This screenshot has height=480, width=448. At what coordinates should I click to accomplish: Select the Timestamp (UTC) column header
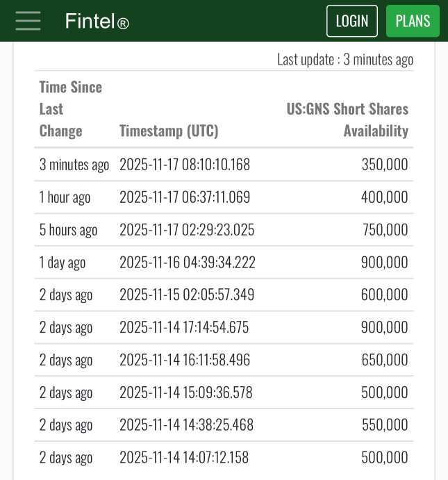click(x=169, y=131)
